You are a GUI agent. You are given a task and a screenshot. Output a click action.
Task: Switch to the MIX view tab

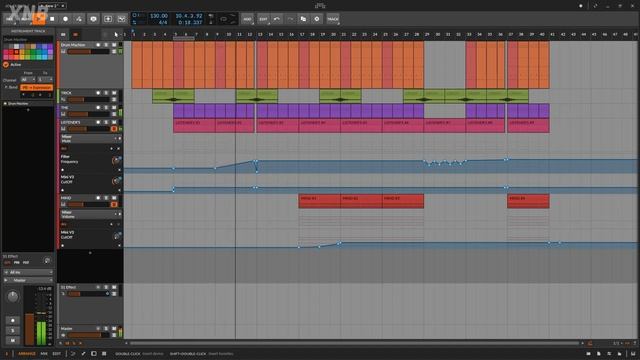tap(44, 354)
